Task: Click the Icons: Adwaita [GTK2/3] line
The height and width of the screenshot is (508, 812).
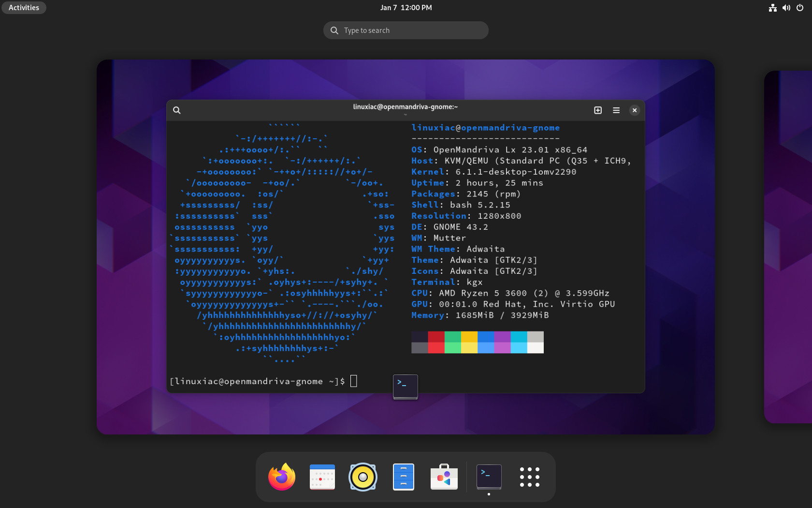Action: click(475, 271)
